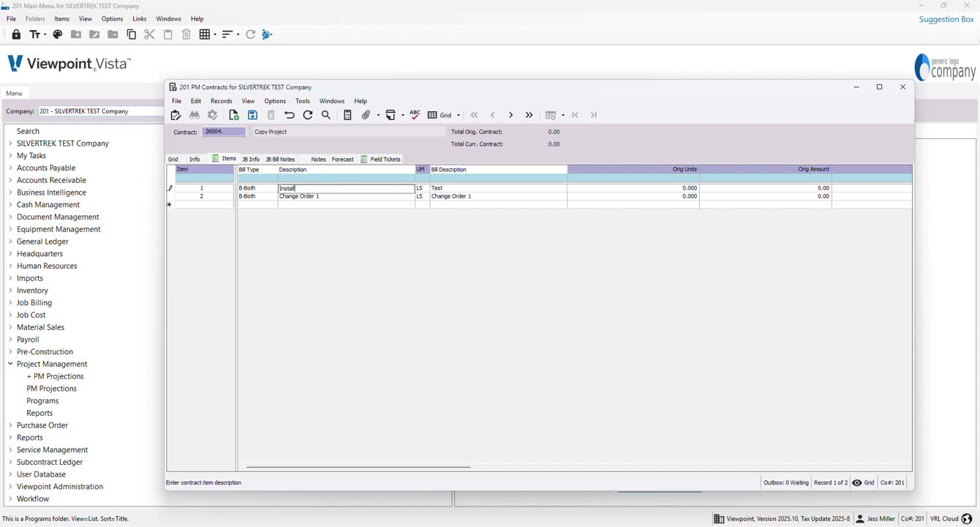Click the main toolbar refresh icon
980x527 pixels.
(251, 34)
